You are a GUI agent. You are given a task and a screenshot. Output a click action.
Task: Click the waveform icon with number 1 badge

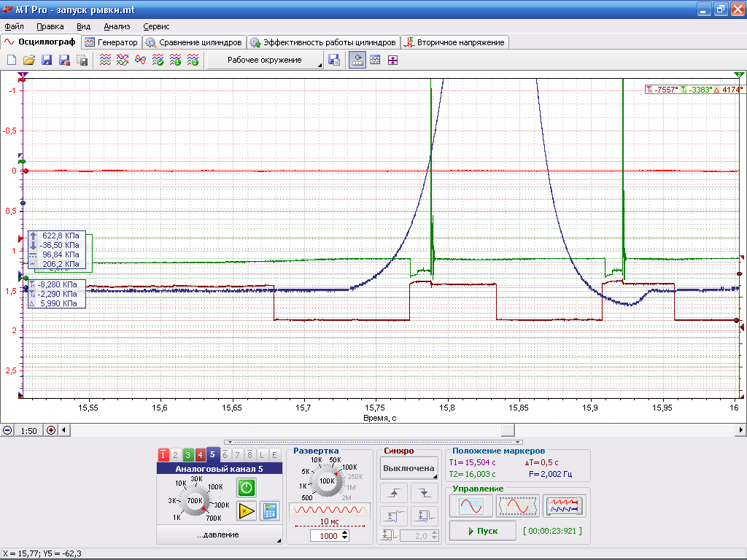tap(175, 60)
